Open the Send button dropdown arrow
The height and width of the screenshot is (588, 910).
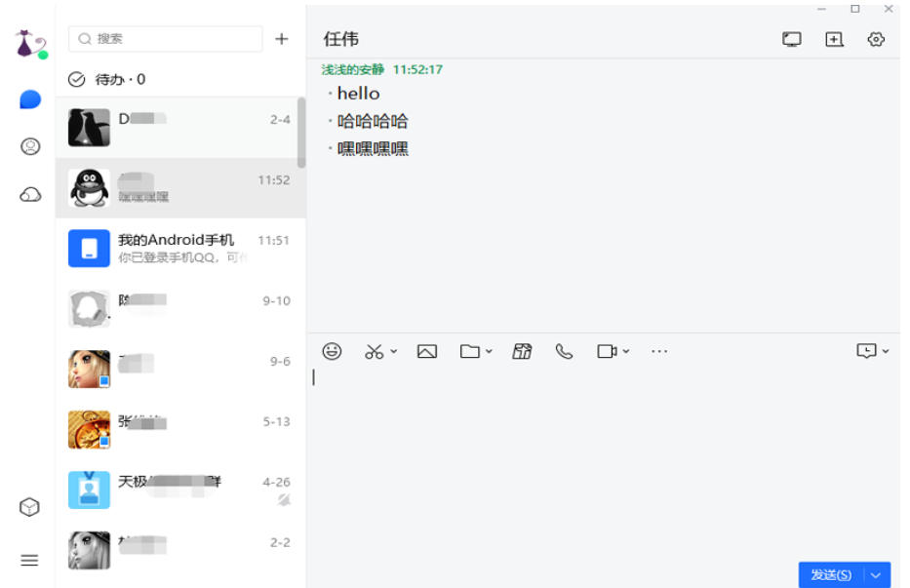click(876, 574)
